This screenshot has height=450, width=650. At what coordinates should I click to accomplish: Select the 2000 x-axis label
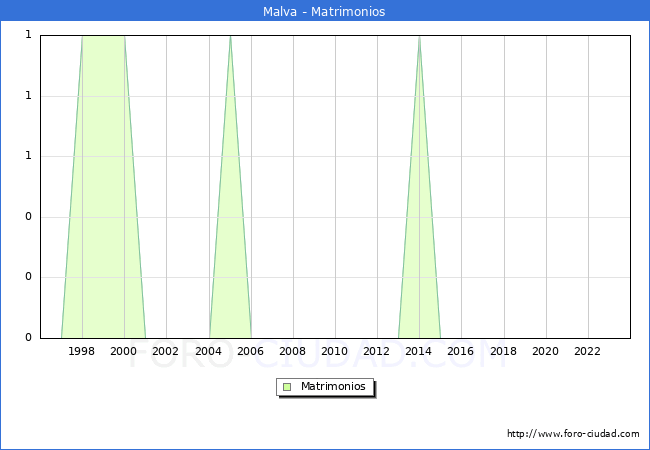tap(124, 351)
